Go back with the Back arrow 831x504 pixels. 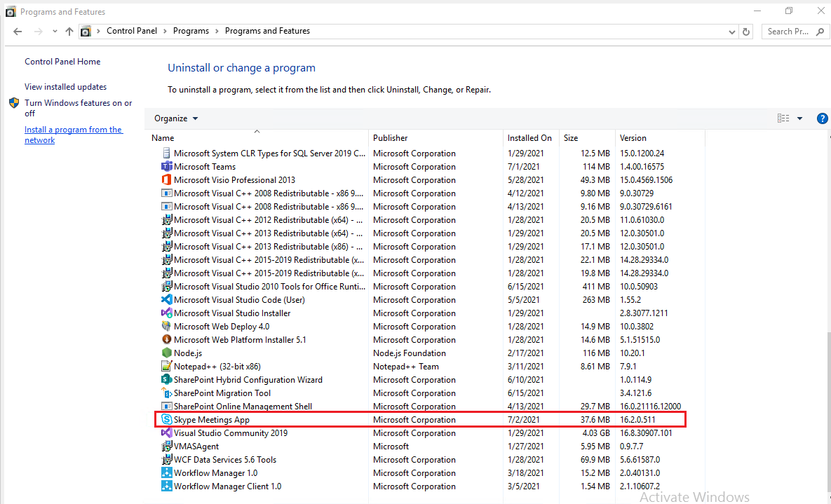(18, 32)
